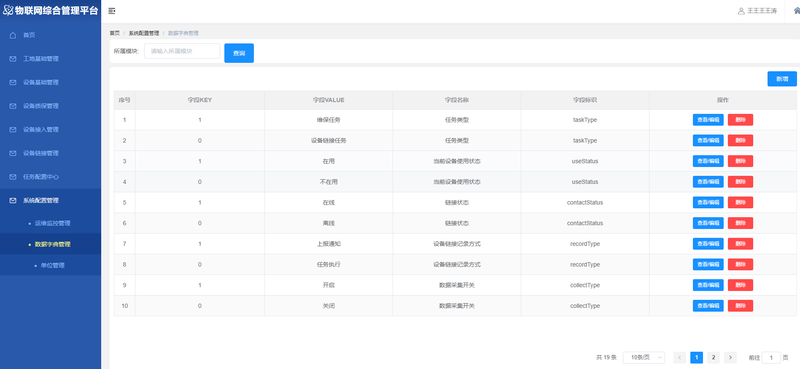The image size is (800, 369).
Task: Delete the 离线 row
Action: point(740,223)
